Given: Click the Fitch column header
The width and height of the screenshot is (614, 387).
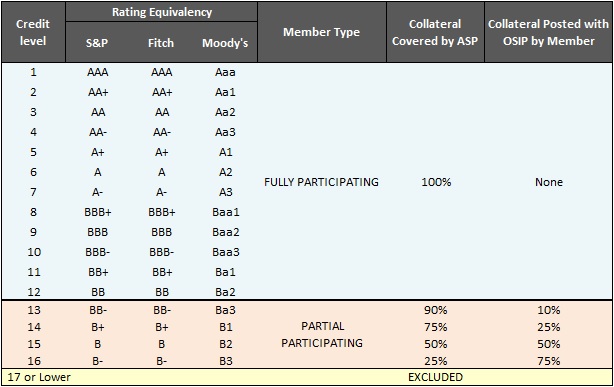Looking at the screenshot, I should tap(161, 43).
